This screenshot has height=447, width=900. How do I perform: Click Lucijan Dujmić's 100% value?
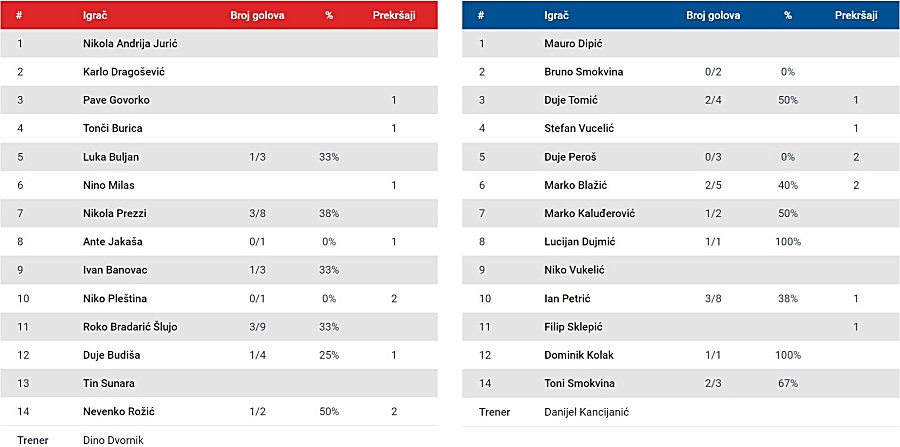tap(788, 242)
